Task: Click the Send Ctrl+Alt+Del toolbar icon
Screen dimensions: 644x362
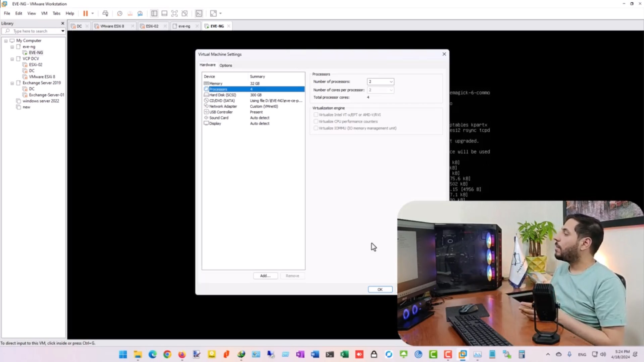Action: tap(105, 13)
